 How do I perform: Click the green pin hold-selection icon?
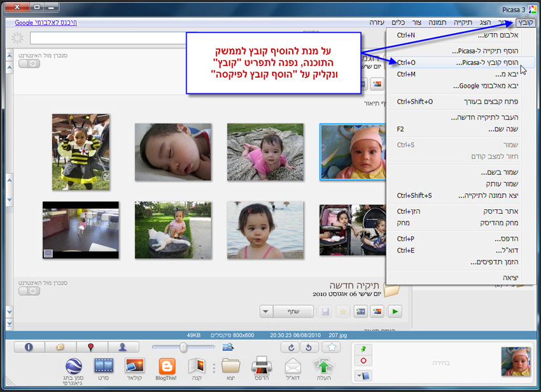363,349
